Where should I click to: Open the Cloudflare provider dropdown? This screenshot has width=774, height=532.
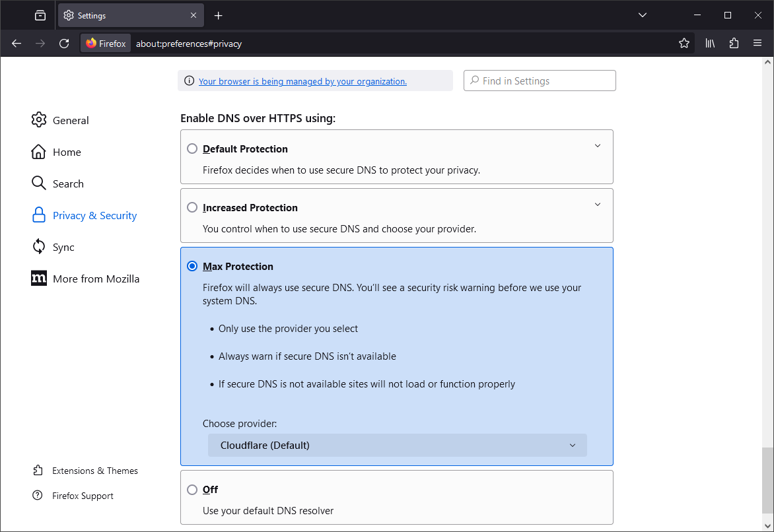click(397, 445)
